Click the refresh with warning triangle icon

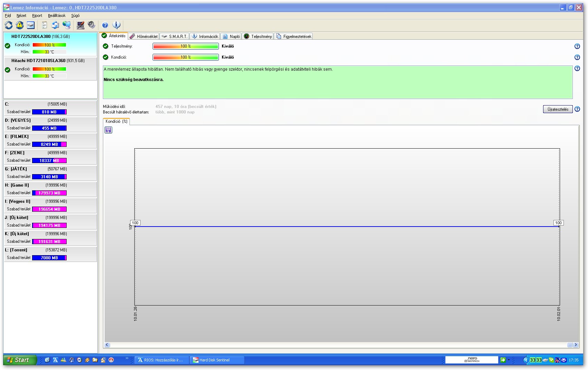[20, 25]
